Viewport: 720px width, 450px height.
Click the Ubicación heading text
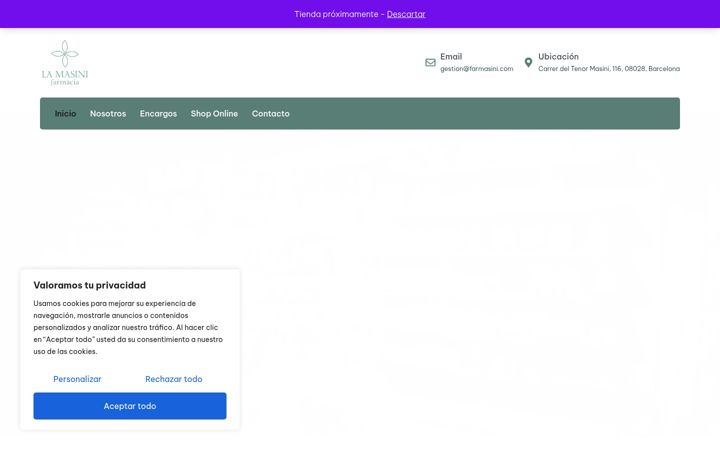(x=558, y=56)
